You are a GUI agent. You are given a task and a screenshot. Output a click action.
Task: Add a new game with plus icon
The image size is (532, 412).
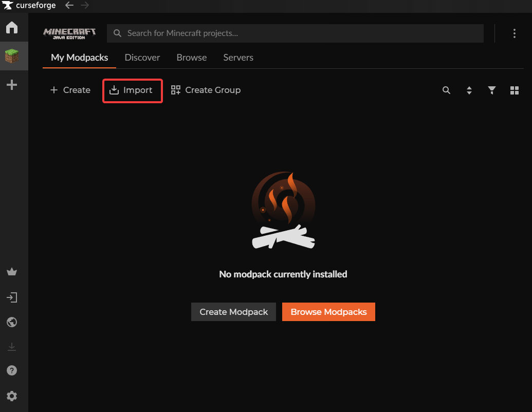pyautogui.click(x=12, y=85)
